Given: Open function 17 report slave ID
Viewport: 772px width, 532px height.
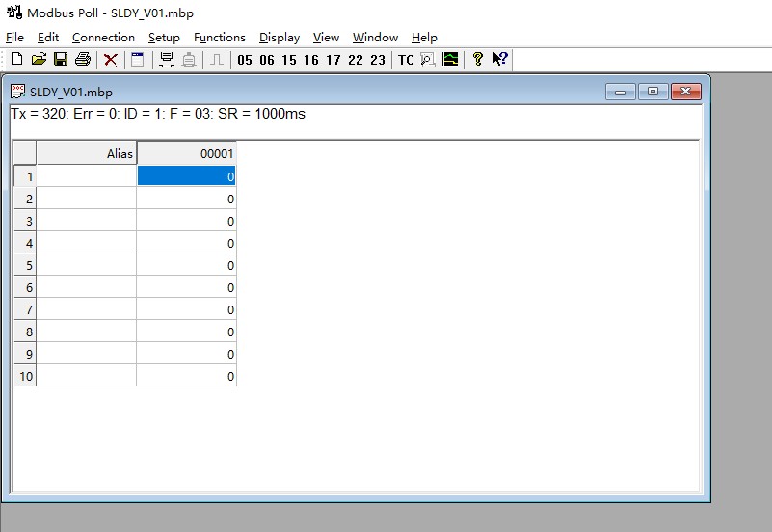Looking at the screenshot, I should click(333, 60).
